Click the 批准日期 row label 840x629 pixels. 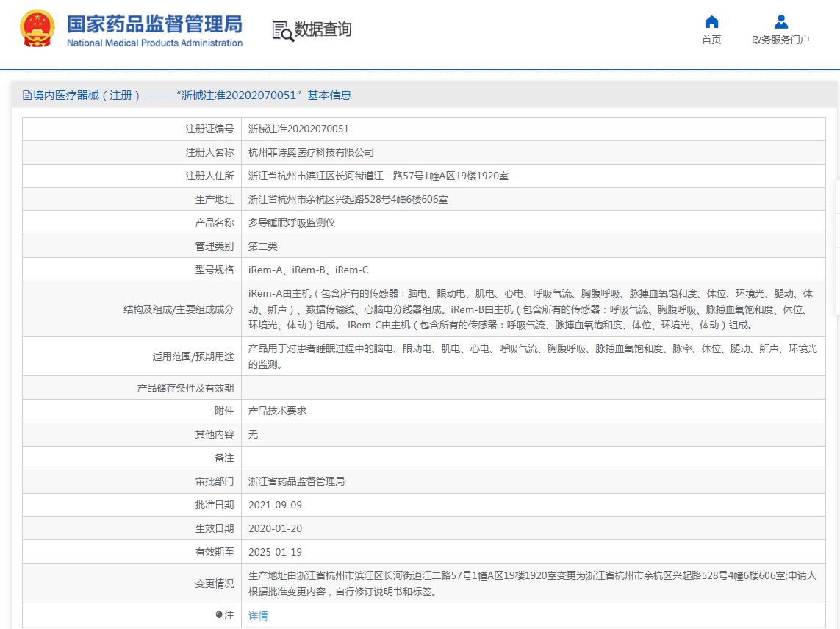pos(215,506)
